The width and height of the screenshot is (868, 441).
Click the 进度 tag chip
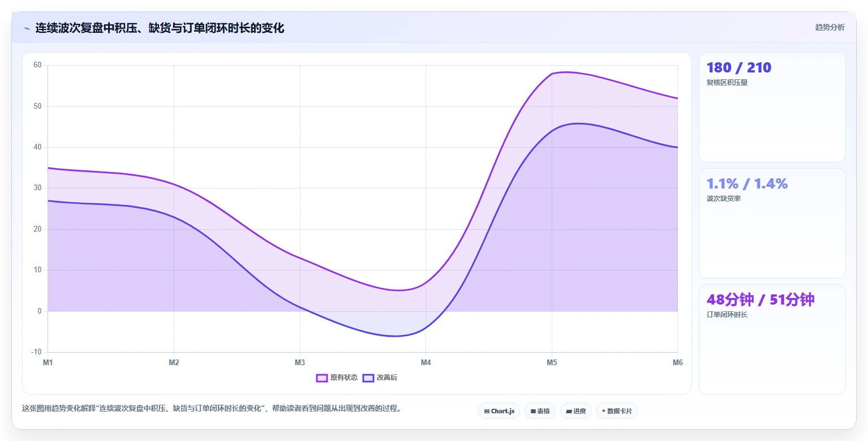click(576, 411)
